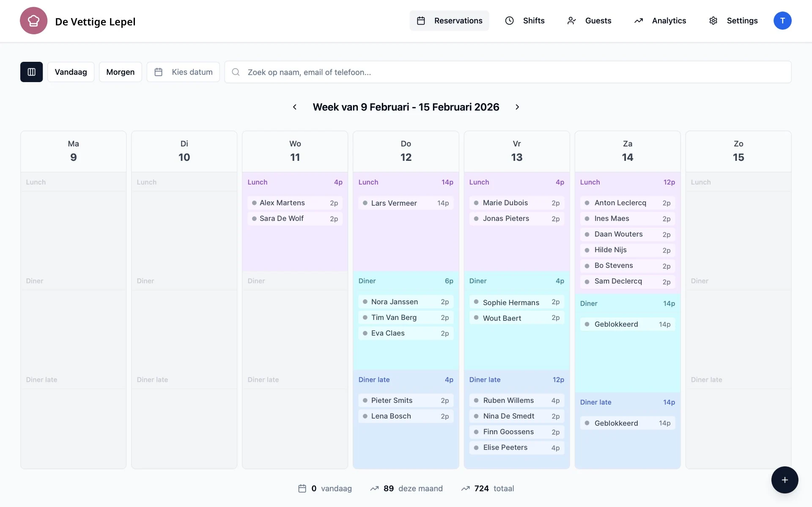The height and width of the screenshot is (507, 812).
Task: Open the Analytics tab
Action: (660, 21)
